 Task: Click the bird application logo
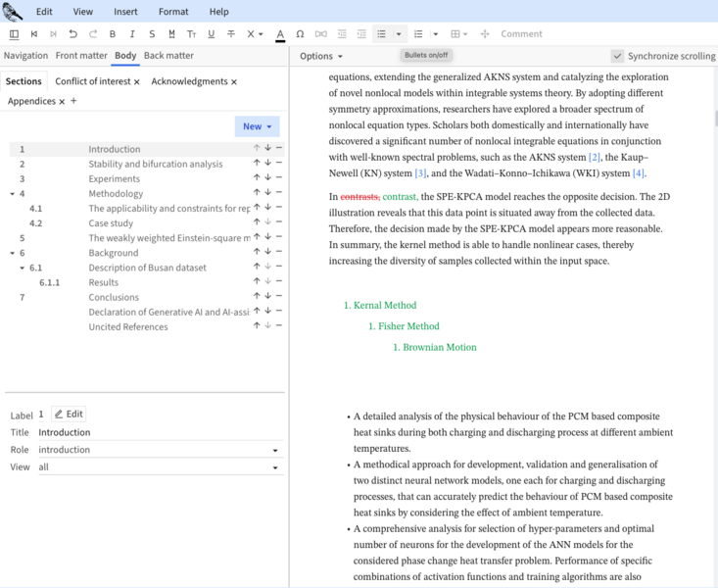(12, 12)
